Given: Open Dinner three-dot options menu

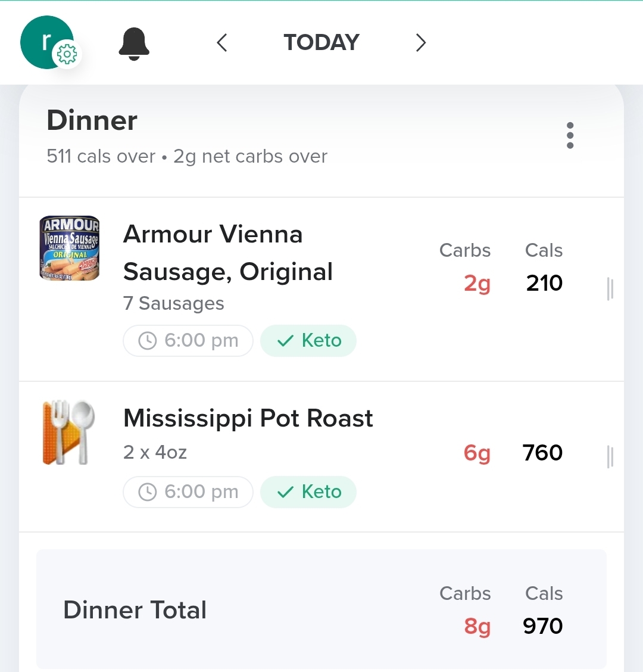Looking at the screenshot, I should pos(570,136).
